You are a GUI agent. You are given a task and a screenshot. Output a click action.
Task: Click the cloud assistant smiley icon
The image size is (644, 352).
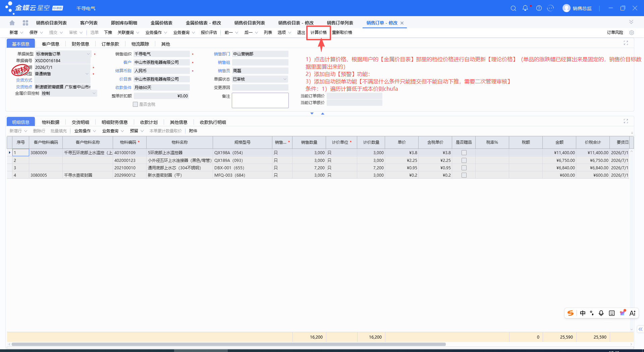[550, 8]
